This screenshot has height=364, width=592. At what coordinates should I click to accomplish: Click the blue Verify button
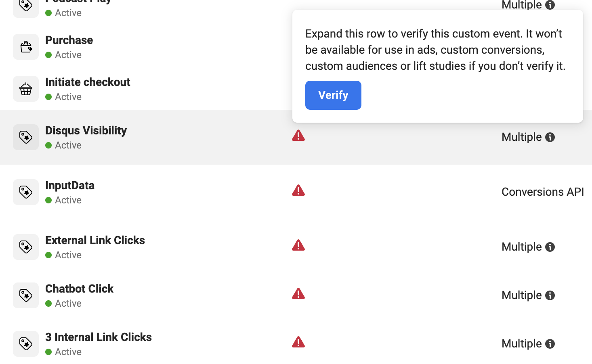(333, 95)
